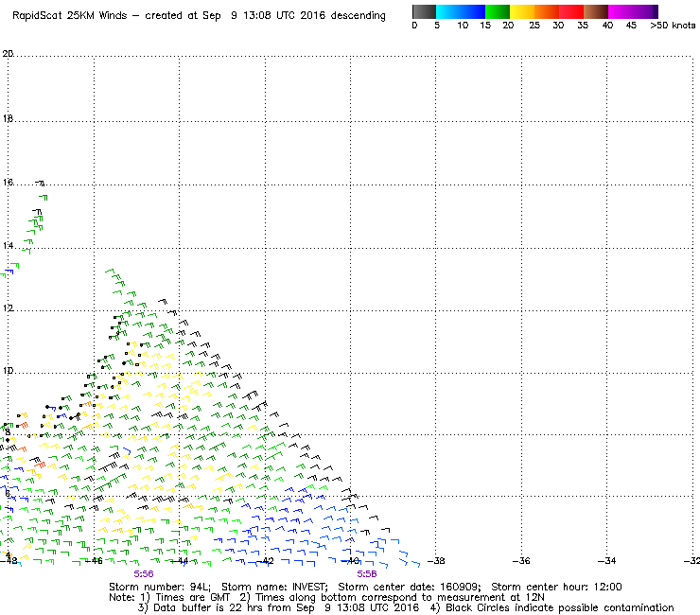Click the '40' label under the color bar

pos(607,26)
